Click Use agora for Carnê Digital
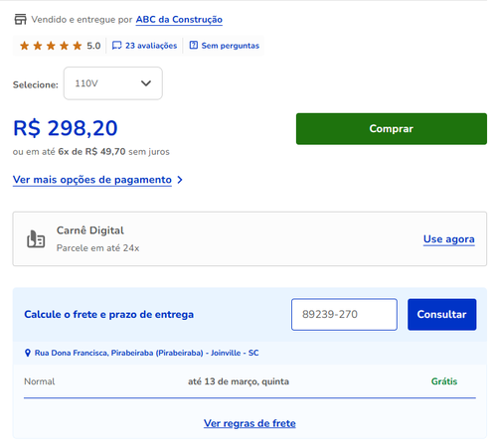The height and width of the screenshot is (448, 497). (449, 239)
